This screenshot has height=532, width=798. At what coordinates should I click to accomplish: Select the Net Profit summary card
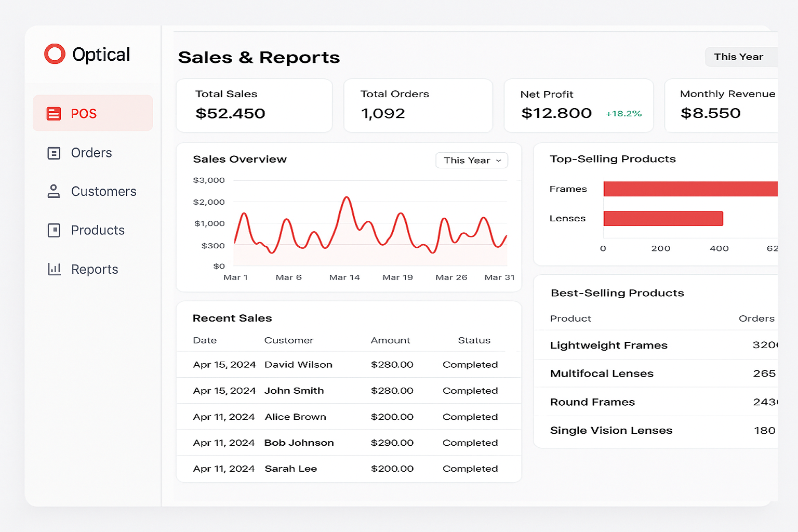[x=578, y=105]
